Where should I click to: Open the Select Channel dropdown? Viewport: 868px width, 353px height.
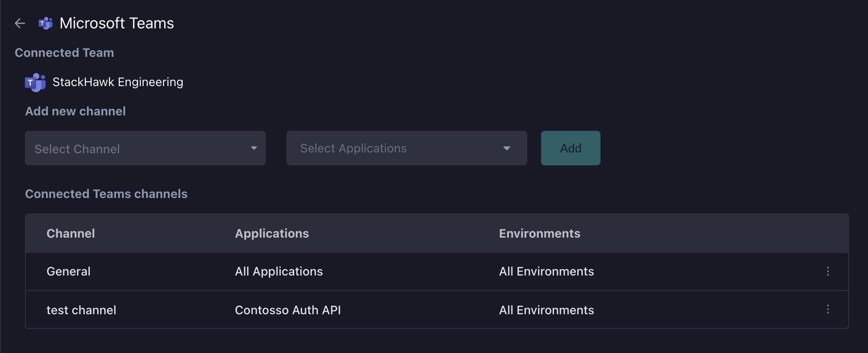point(145,148)
